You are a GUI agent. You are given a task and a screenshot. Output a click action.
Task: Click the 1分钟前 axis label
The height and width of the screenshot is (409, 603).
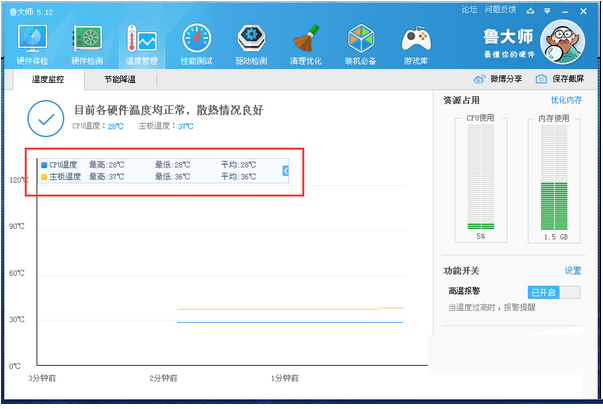285,378
